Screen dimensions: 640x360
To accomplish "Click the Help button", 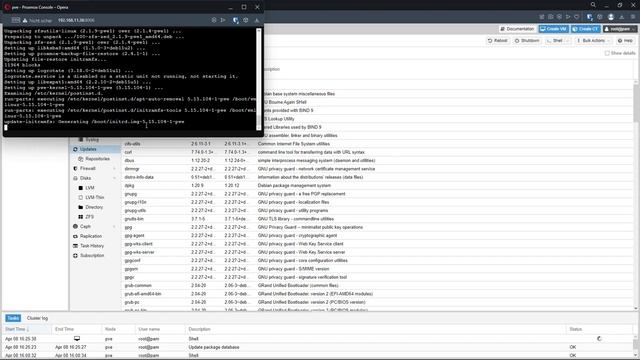I will coord(625,41).
